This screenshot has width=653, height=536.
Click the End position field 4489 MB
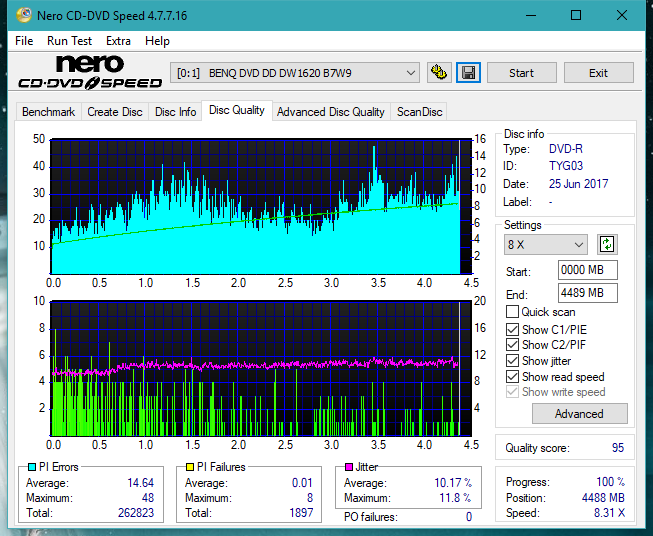pyautogui.click(x=588, y=293)
